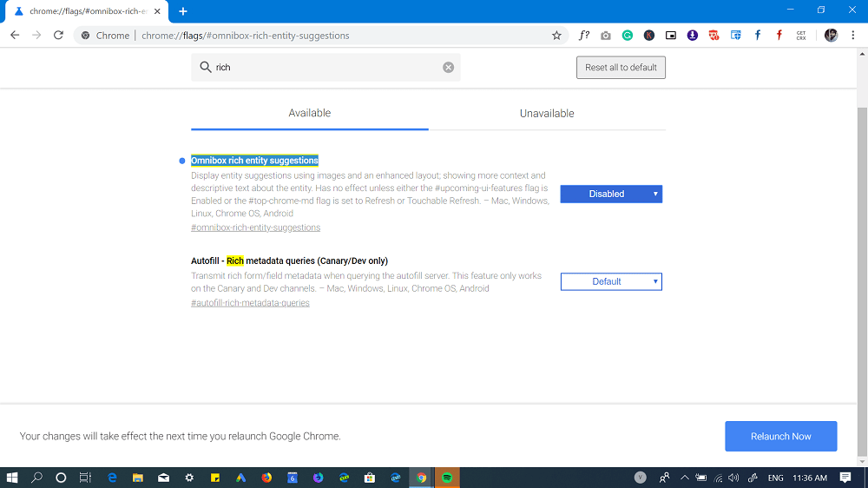Screen dimensions: 868x488
Task: Go back using the browser back arrow
Action: click(x=15, y=36)
